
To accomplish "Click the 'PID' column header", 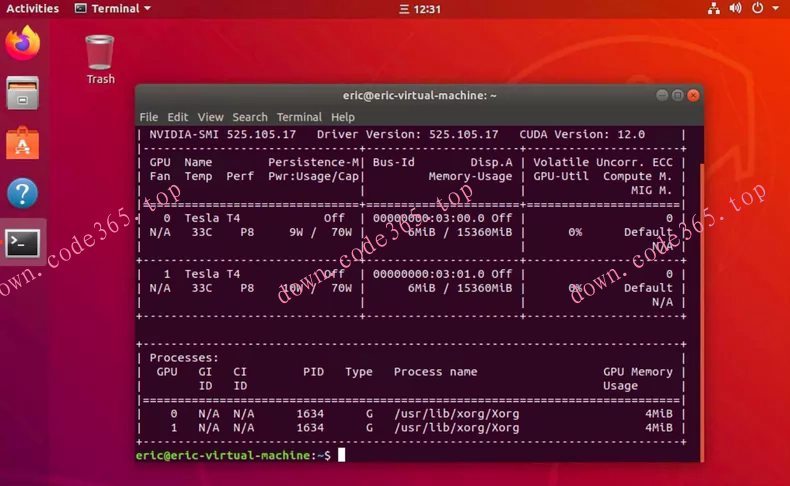I will [313, 372].
